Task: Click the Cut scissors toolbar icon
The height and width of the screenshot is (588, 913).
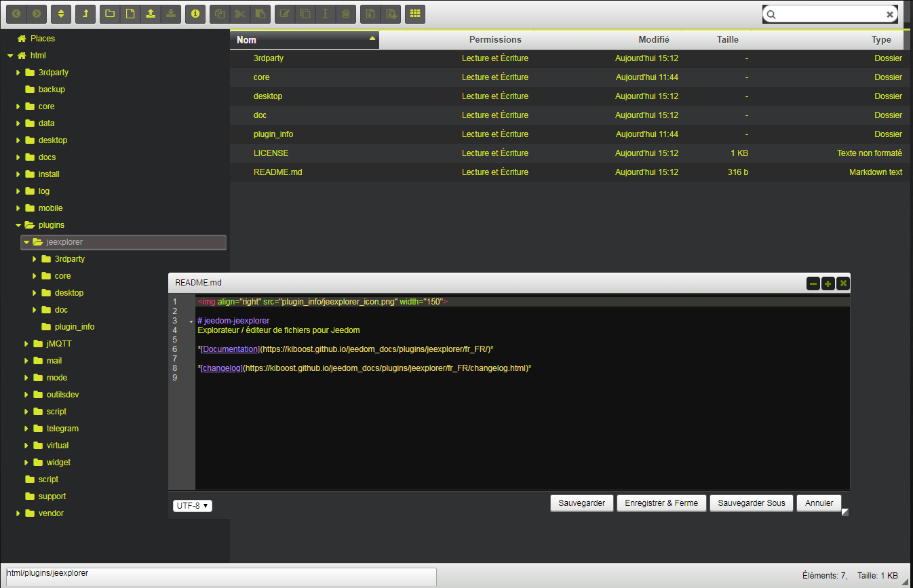Action: pyautogui.click(x=240, y=14)
